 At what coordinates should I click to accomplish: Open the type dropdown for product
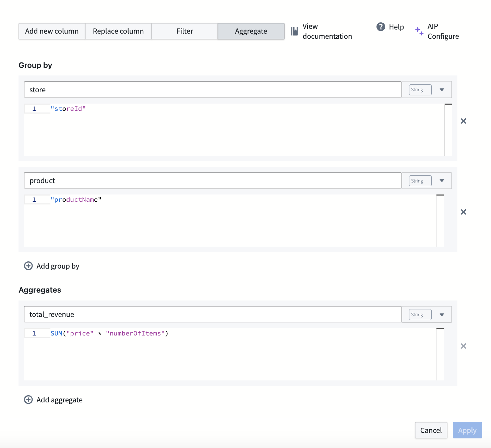click(x=442, y=181)
